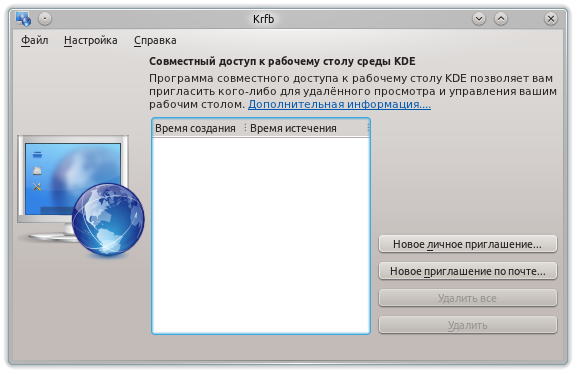Click the desktop sharing globe monitor image
Screen dimensions: 576x373
click(x=81, y=196)
